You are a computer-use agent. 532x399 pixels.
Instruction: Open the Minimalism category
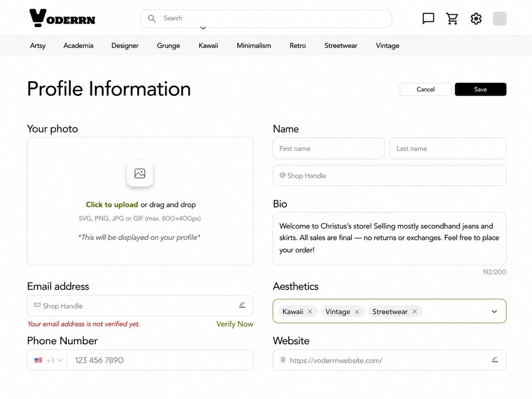pos(254,45)
